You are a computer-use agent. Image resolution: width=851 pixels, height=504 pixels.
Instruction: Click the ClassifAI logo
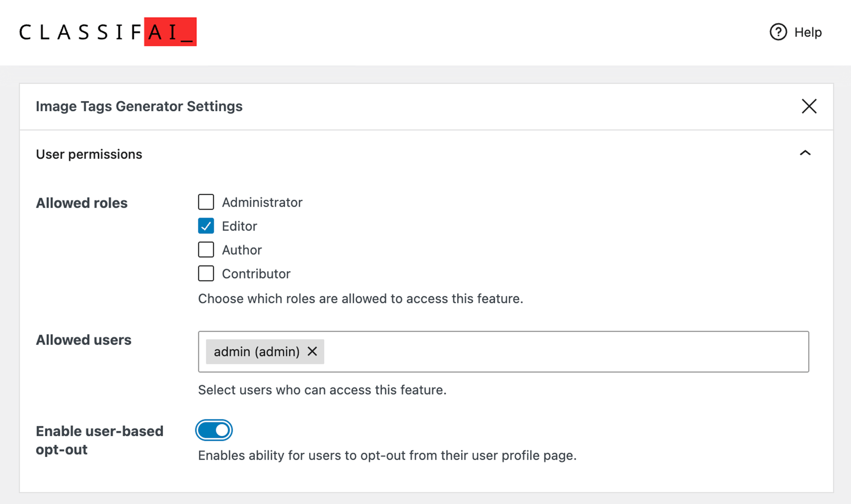(108, 32)
